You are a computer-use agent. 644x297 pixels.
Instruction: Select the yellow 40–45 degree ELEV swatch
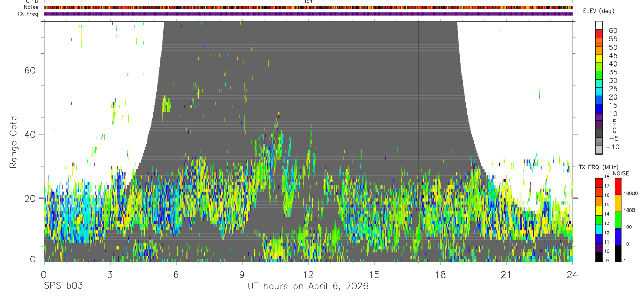pos(599,59)
